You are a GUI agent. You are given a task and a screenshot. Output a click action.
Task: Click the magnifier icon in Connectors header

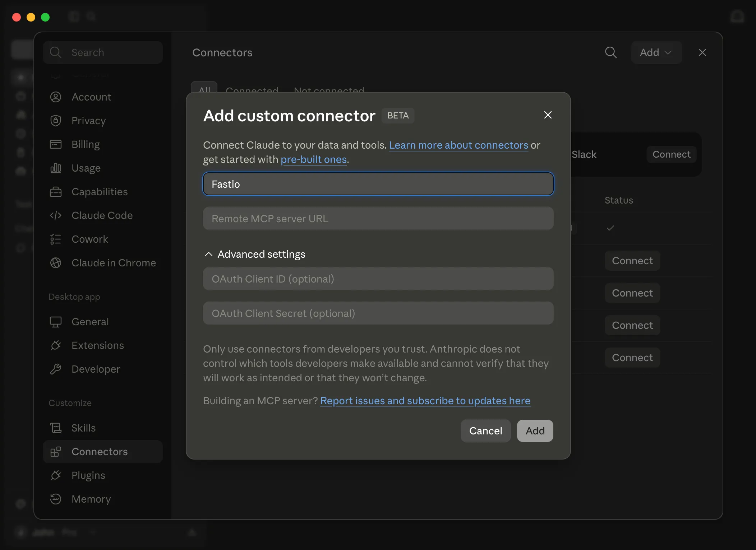(611, 52)
